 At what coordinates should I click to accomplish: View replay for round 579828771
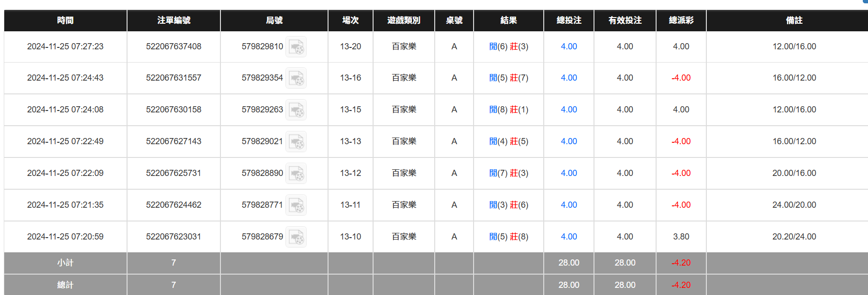(296, 205)
